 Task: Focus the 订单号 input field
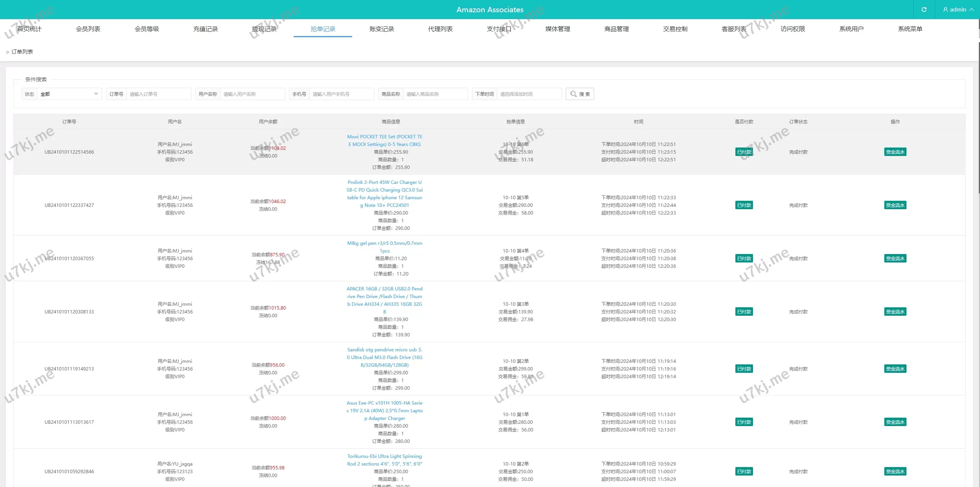[158, 94]
